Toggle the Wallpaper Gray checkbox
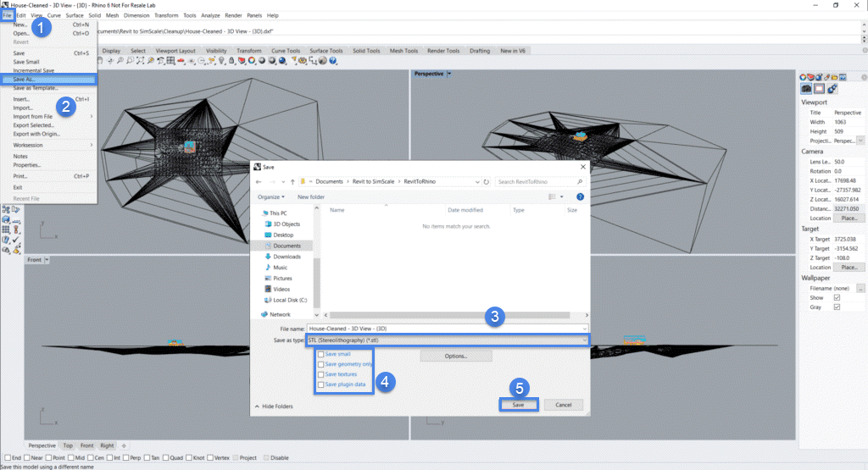This screenshot has width=868, height=470. (x=837, y=307)
